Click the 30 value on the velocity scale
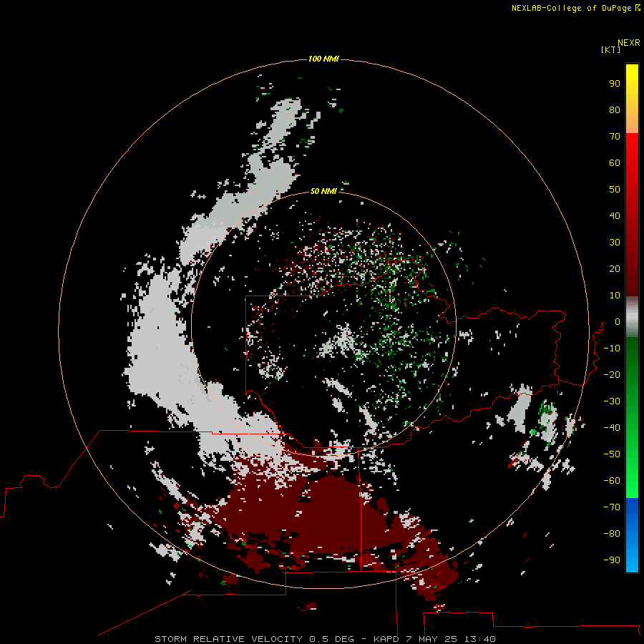This screenshot has height=644, width=644. tap(615, 243)
